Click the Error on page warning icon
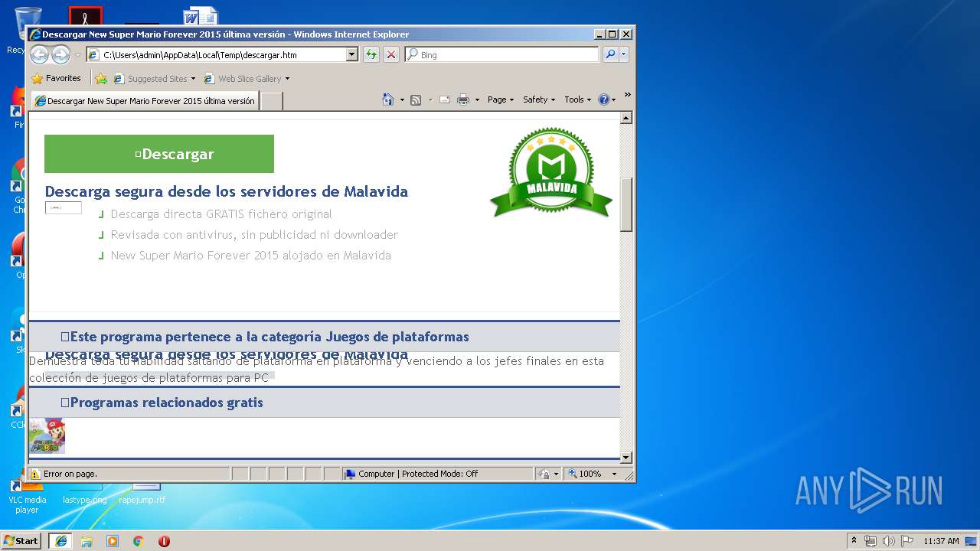This screenshot has height=551, width=980. coord(35,474)
